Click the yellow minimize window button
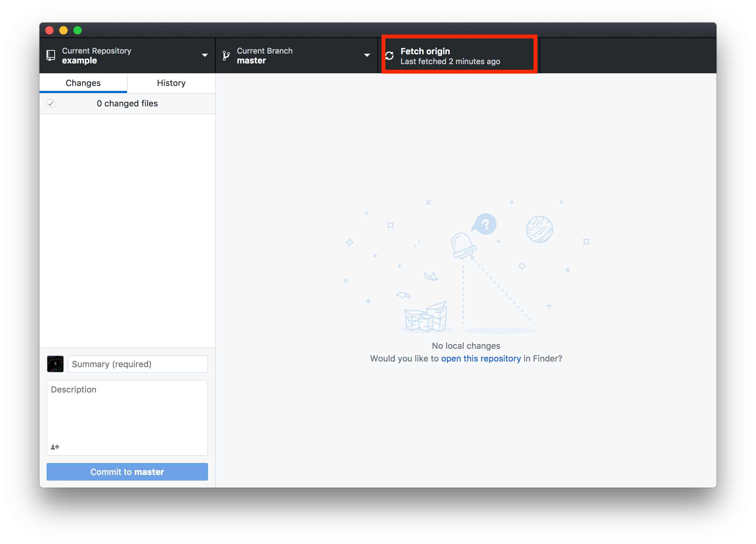The width and height of the screenshot is (756, 544). pos(63,30)
